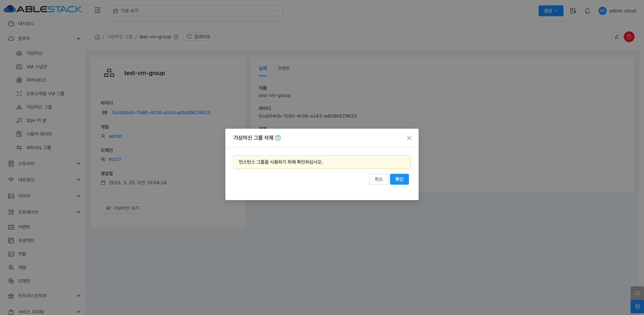
Task: Click the VM group ID link
Action: point(161,113)
